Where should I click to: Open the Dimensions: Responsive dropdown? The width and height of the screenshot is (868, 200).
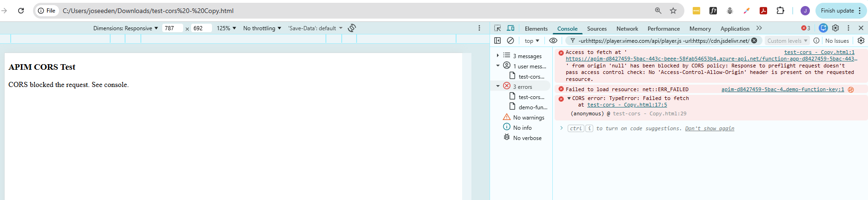click(x=126, y=28)
